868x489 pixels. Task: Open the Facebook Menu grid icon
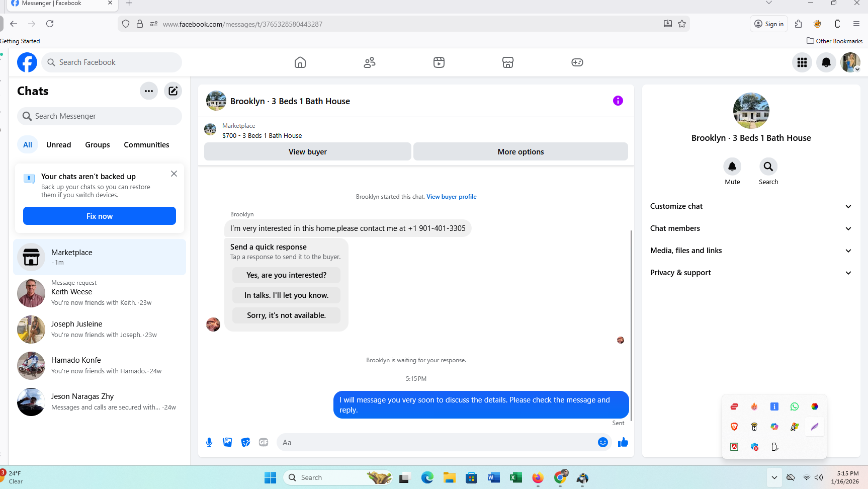(x=802, y=62)
